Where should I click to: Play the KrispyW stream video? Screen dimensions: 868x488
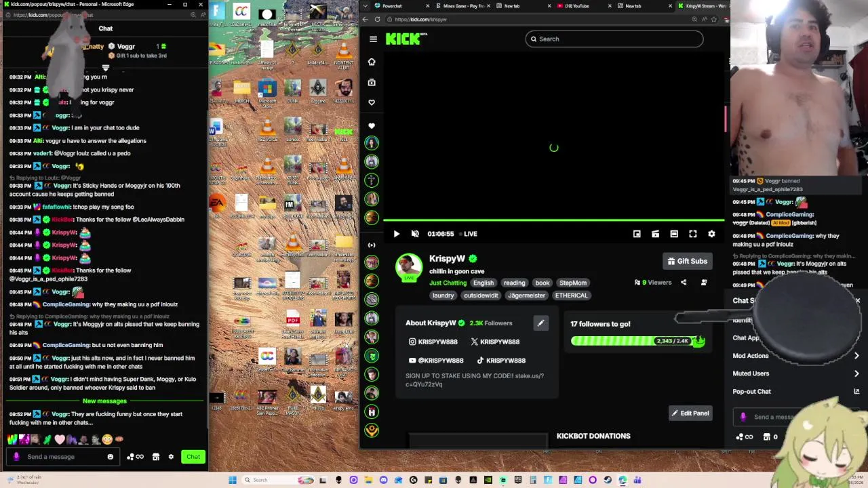pyautogui.click(x=397, y=234)
